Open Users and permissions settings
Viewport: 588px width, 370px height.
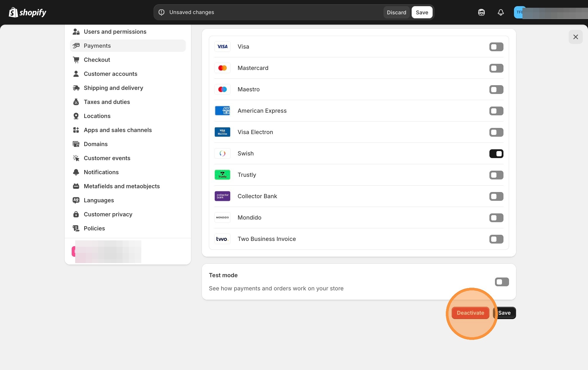(x=115, y=32)
